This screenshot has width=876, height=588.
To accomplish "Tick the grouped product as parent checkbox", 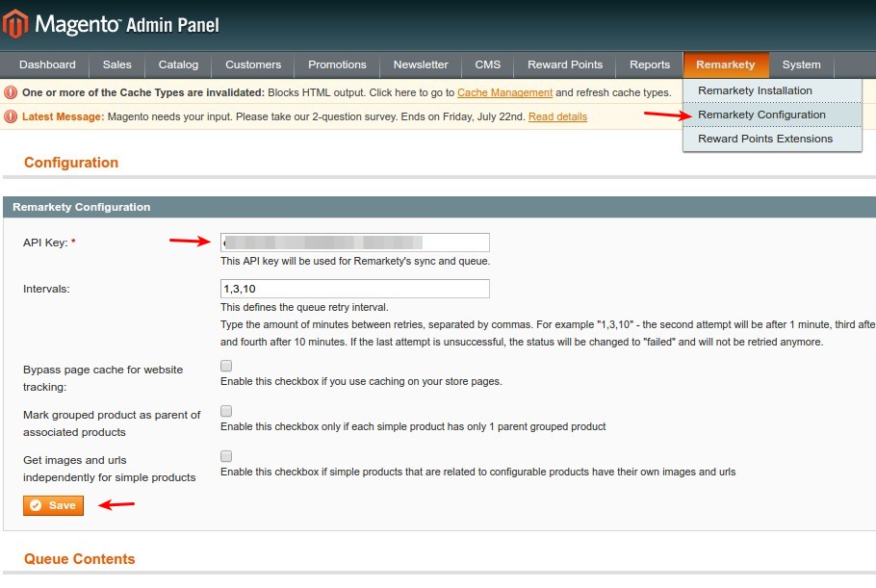I will 226,411.
